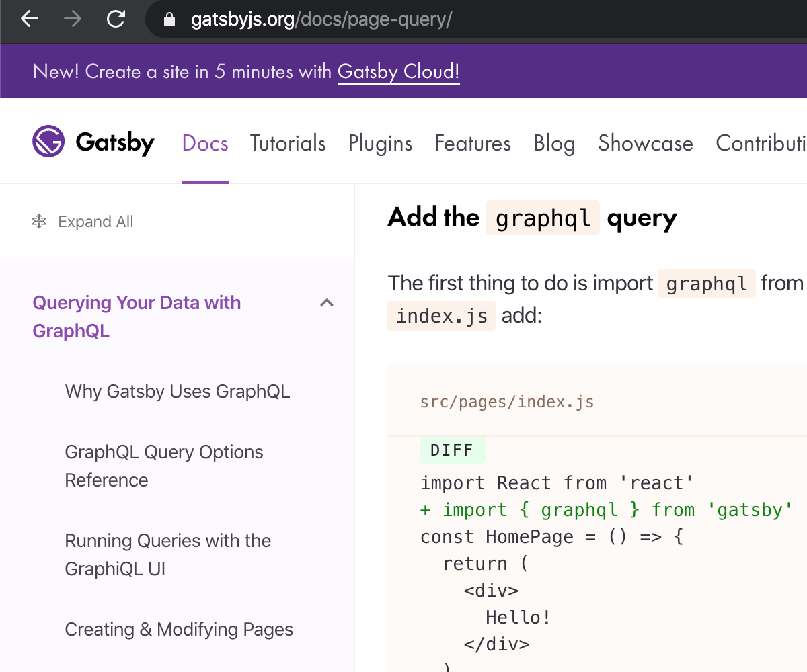Collapse the Querying Your Data with GraphQL section
Screen dimensions: 807x672
pyautogui.click(x=327, y=303)
